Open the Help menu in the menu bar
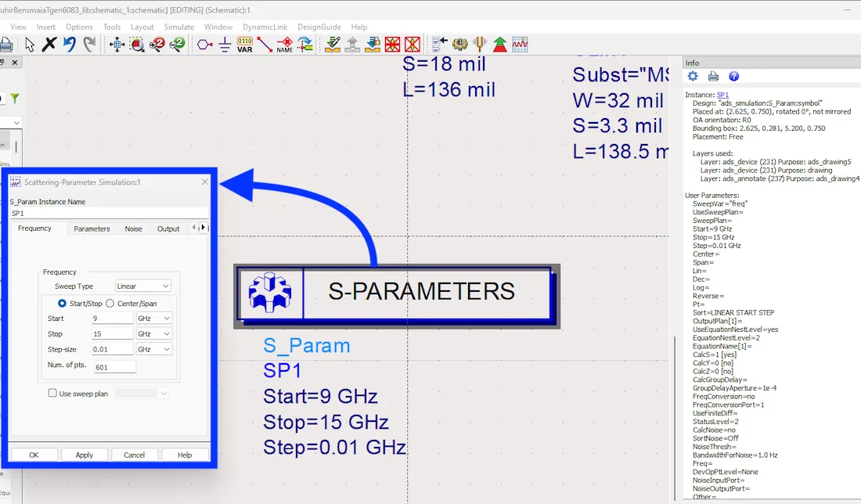 click(359, 27)
